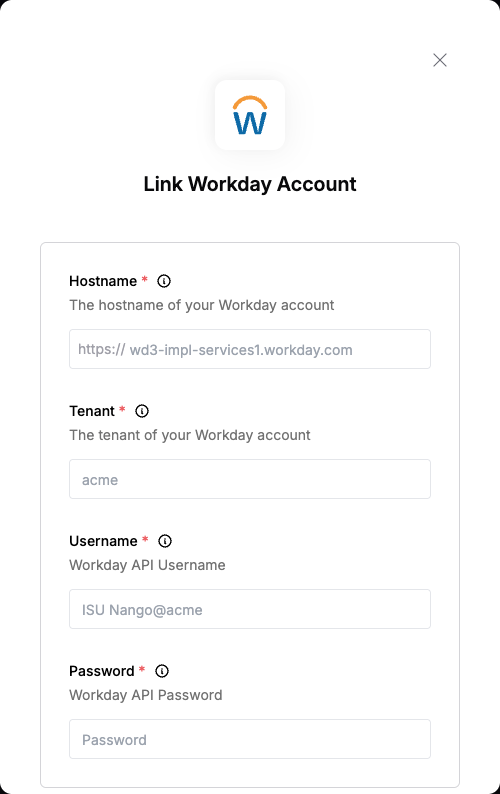
Task: Click the Link Workday Account heading
Action: (x=250, y=184)
